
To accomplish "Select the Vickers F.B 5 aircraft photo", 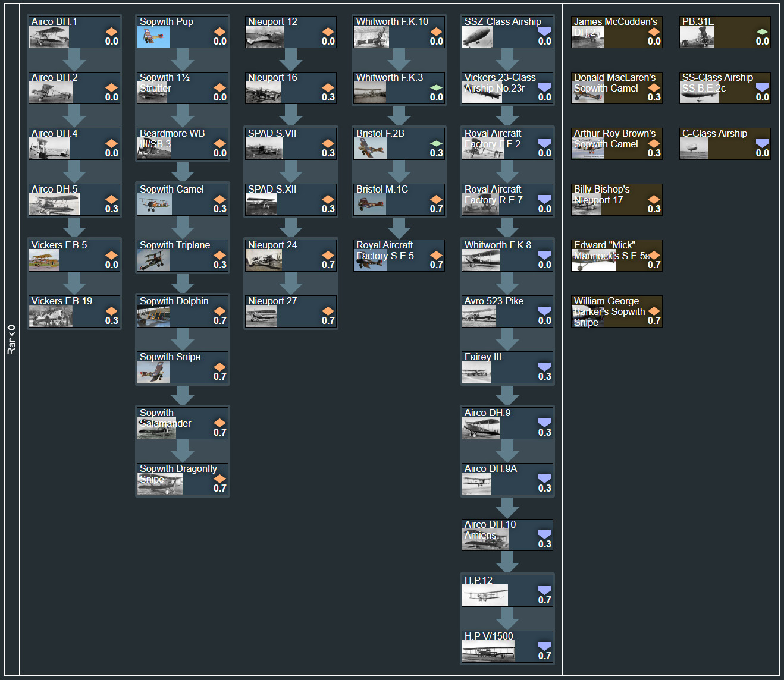I will (x=45, y=261).
